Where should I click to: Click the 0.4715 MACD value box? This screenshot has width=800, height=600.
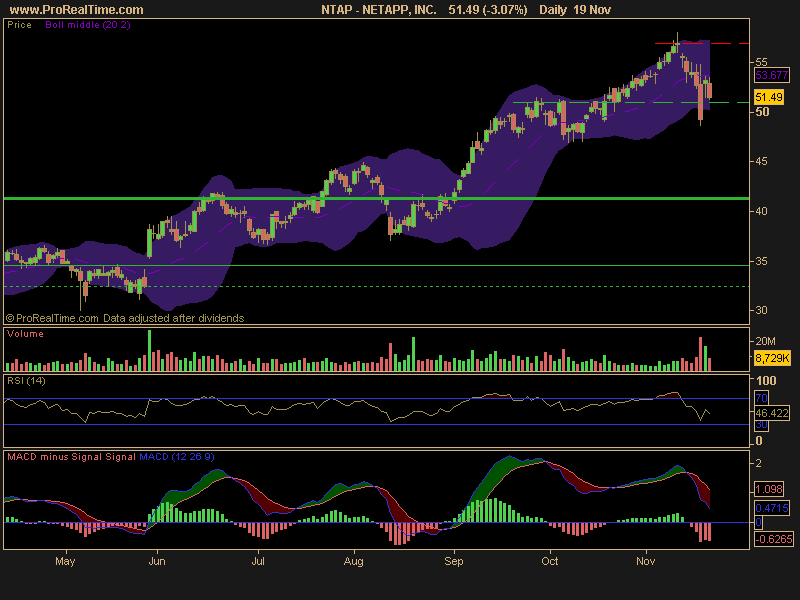coord(772,508)
